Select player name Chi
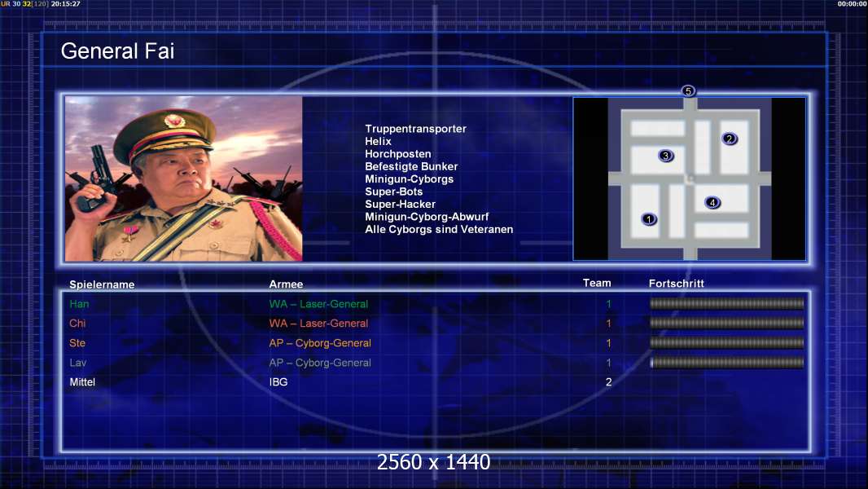Screen dimensions: 868x489 pyautogui.click(x=77, y=324)
